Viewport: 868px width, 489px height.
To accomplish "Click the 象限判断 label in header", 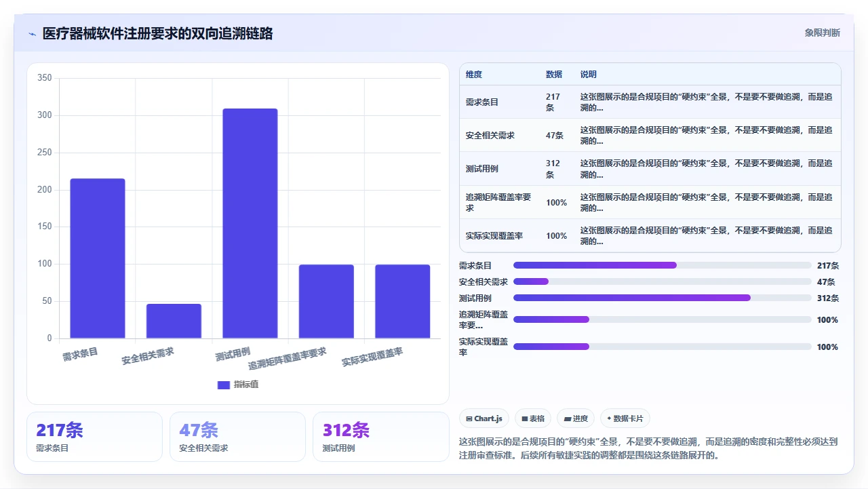I will pyautogui.click(x=822, y=33).
